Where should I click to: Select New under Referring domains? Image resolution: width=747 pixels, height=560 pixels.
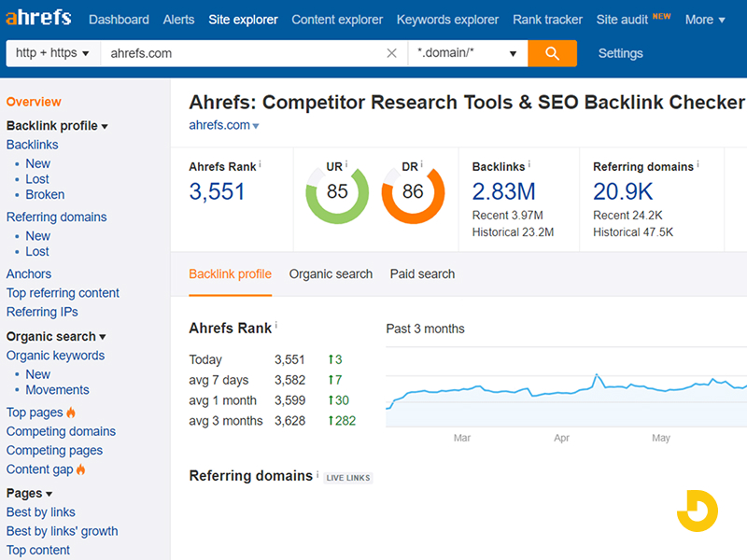(x=38, y=236)
